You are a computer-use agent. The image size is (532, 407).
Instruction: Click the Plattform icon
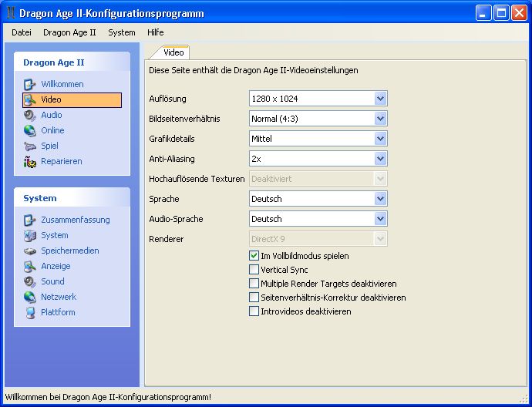click(29, 312)
